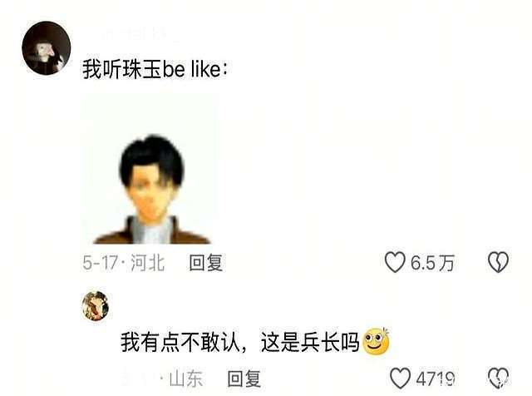Tap the character's face in attached picture
532x396 pixels.
pyautogui.click(x=148, y=192)
